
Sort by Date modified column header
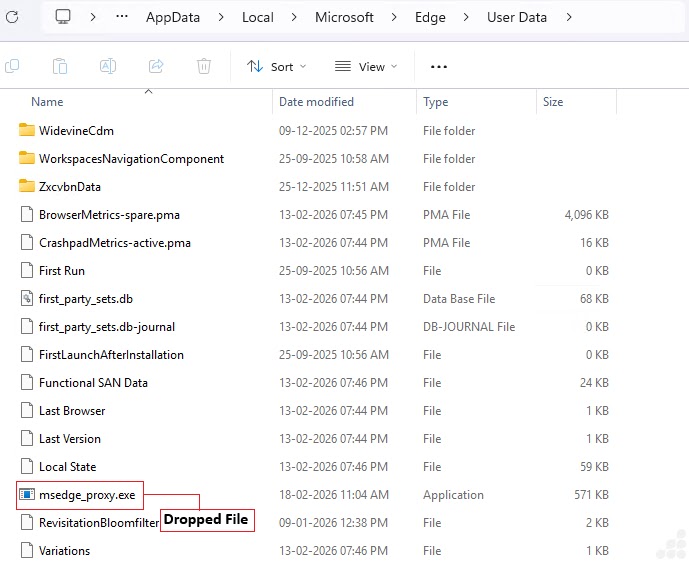click(318, 102)
